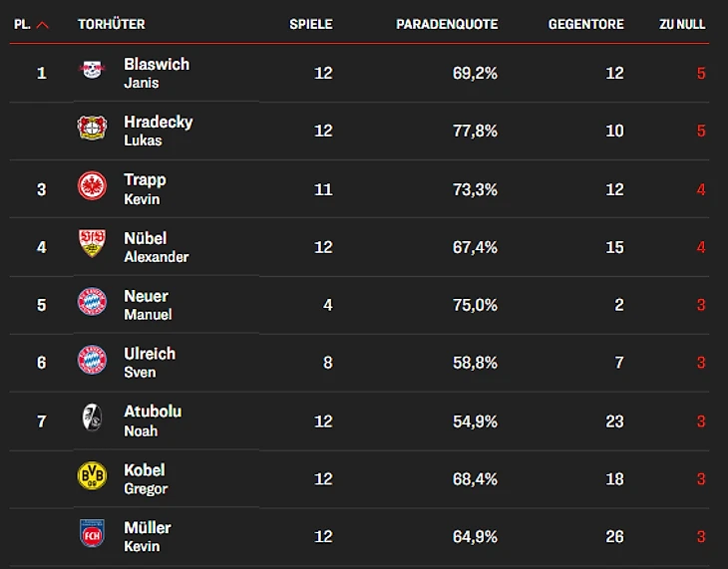Click the Torhüter column header
The image size is (728, 569).
click(112, 24)
